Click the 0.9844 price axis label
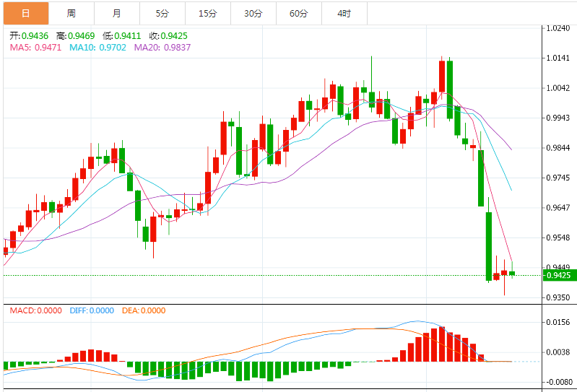The height and width of the screenshot is (392, 577). tap(558, 148)
